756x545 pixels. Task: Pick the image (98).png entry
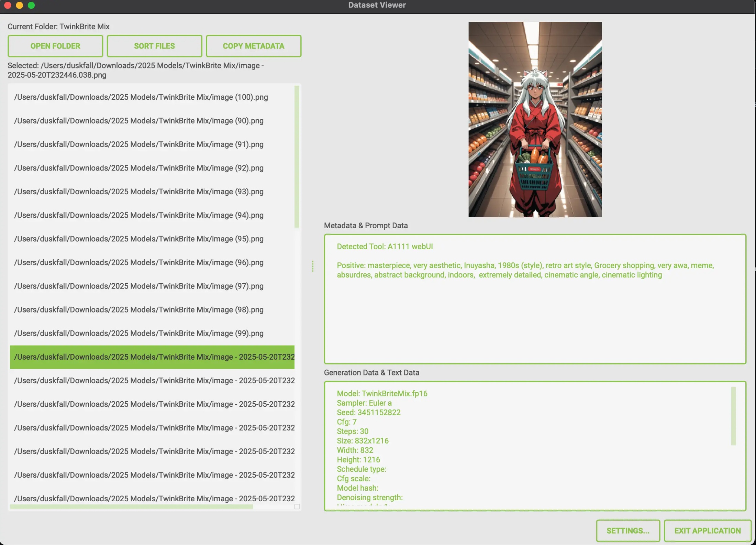pyautogui.click(x=152, y=310)
